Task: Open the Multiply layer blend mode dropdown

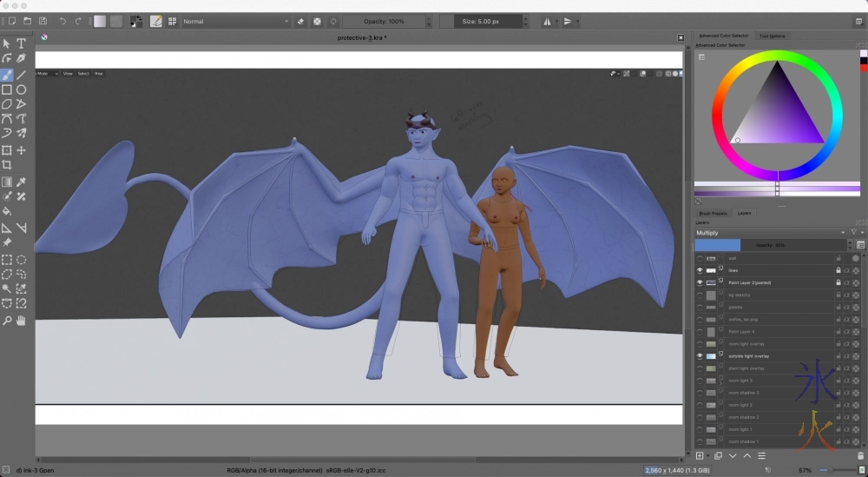Action: pyautogui.click(x=769, y=233)
